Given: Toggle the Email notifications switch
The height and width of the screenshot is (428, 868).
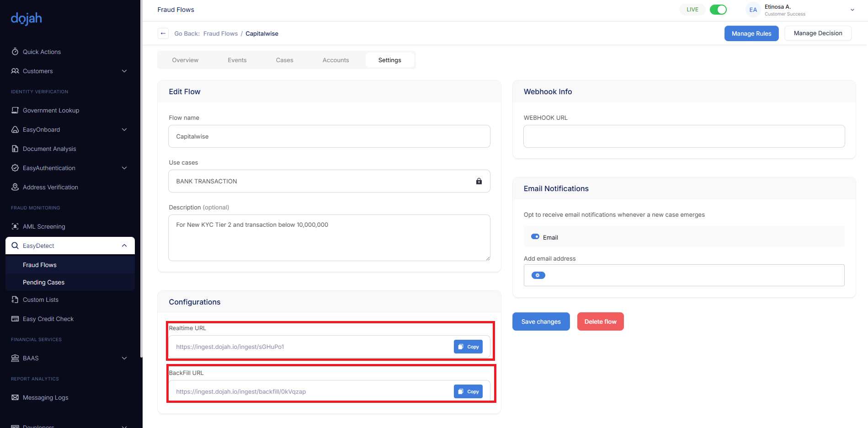Looking at the screenshot, I should coord(535,237).
